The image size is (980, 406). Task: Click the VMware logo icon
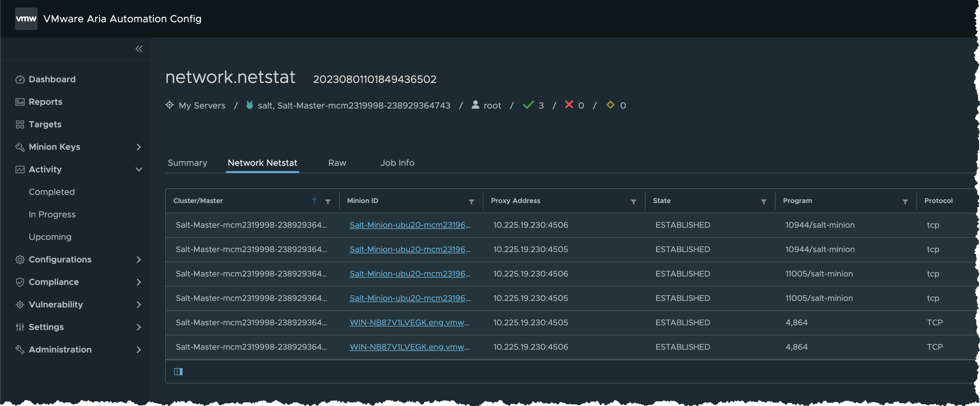(26, 18)
